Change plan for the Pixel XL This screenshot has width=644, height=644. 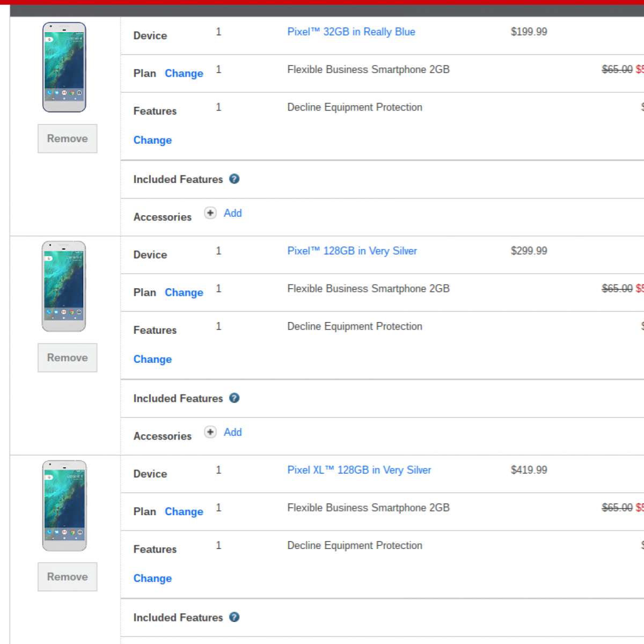(184, 511)
